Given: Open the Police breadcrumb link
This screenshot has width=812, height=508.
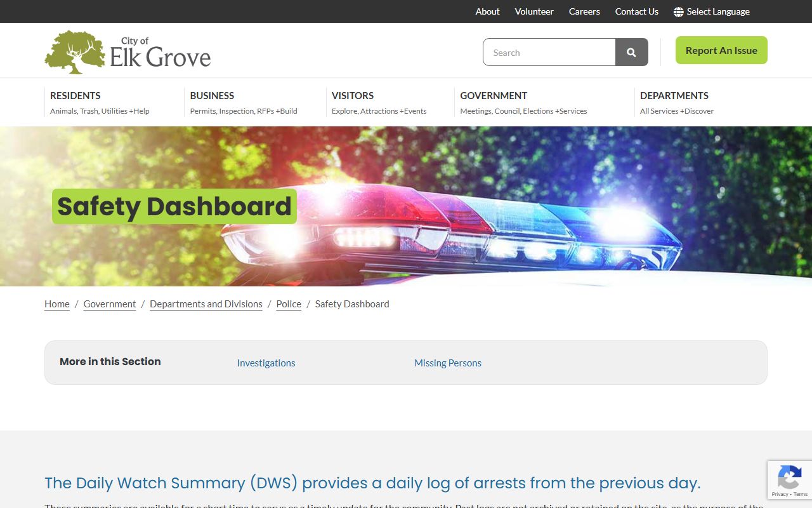Looking at the screenshot, I should coord(289,304).
